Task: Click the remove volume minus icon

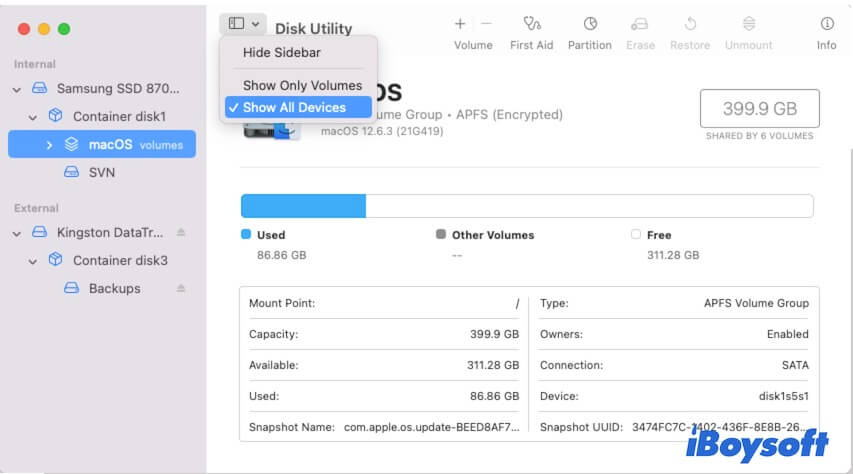Action: pyautogui.click(x=486, y=23)
